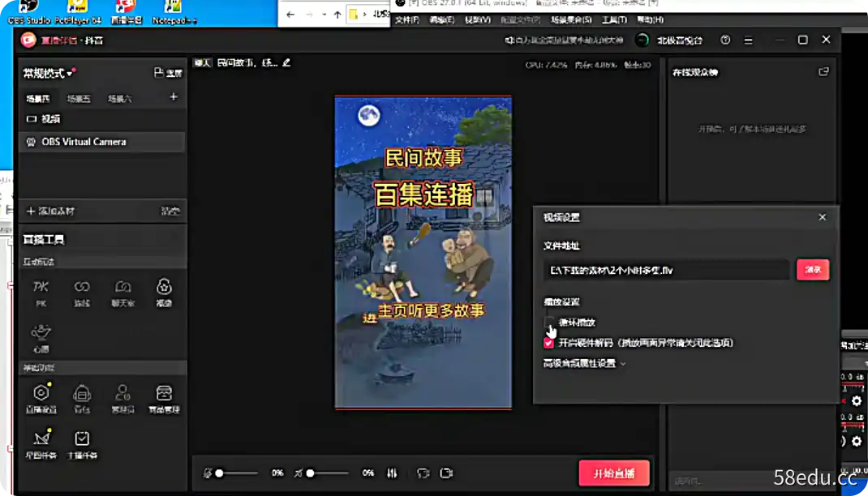Click the user avatar near 北极
This screenshot has height=496, width=868.
(642, 41)
